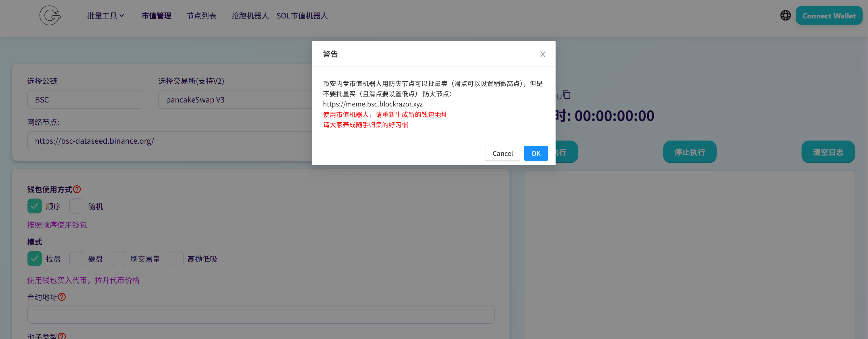Viewport: 868px width, 339px height.
Task: Select the 砸盘 mode checkbox
Action: (77, 259)
